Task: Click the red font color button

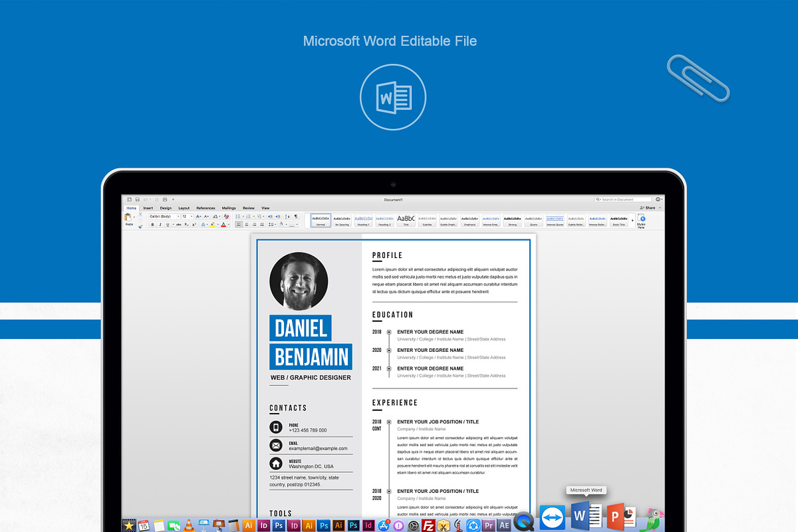Action: [223, 224]
